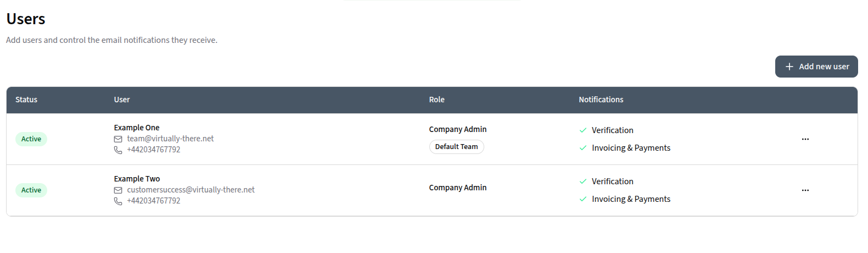Click the Example One user name
The image size is (868, 253).
(x=137, y=128)
